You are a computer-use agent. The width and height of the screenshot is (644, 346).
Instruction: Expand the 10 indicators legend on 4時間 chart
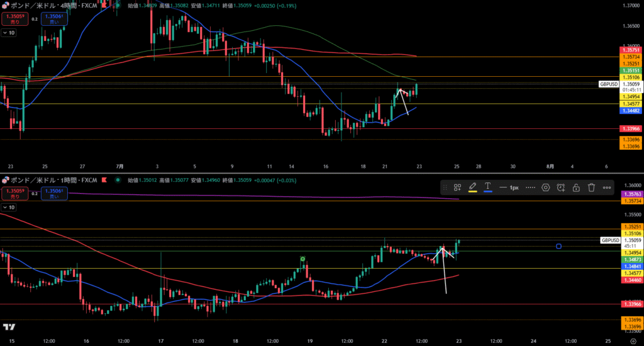tap(9, 33)
